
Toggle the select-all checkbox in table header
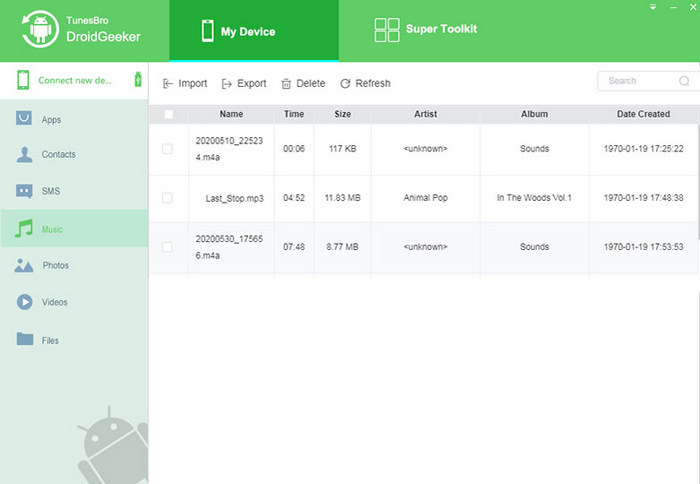pos(169,114)
